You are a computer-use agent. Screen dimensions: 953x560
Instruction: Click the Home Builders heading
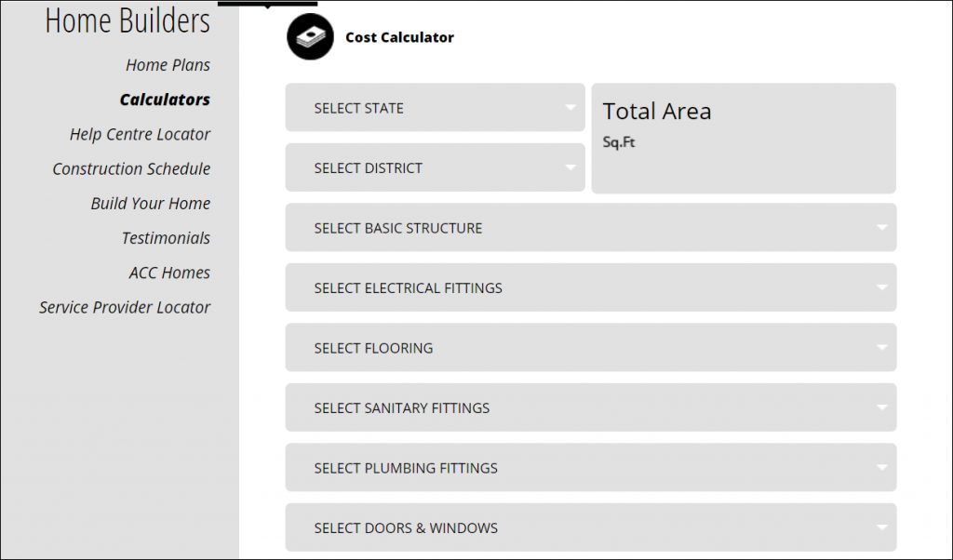coord(128,20)
